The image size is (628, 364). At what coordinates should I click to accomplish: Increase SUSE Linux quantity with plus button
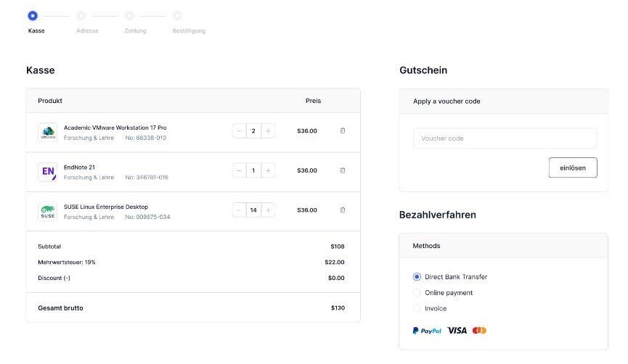pos(269,210)
